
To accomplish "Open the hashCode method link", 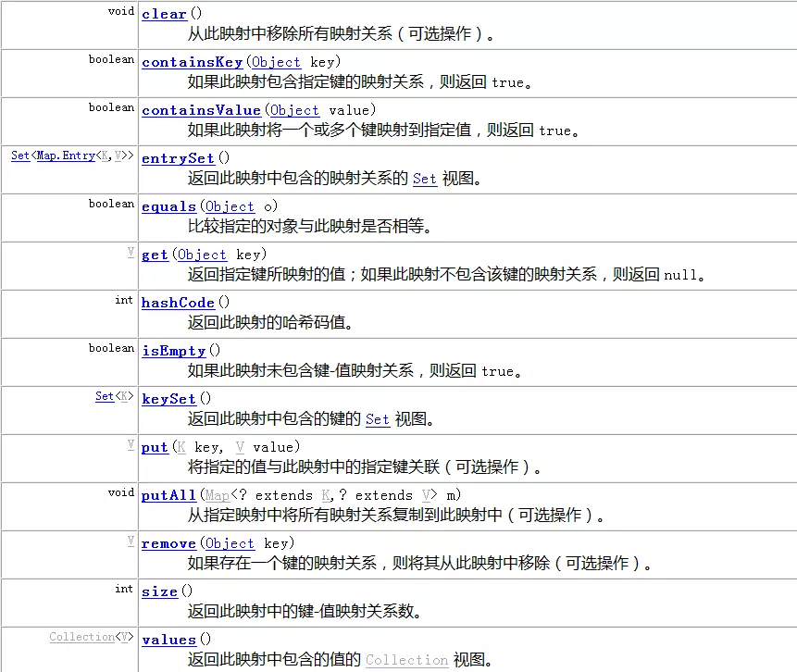I will [178, 303].
